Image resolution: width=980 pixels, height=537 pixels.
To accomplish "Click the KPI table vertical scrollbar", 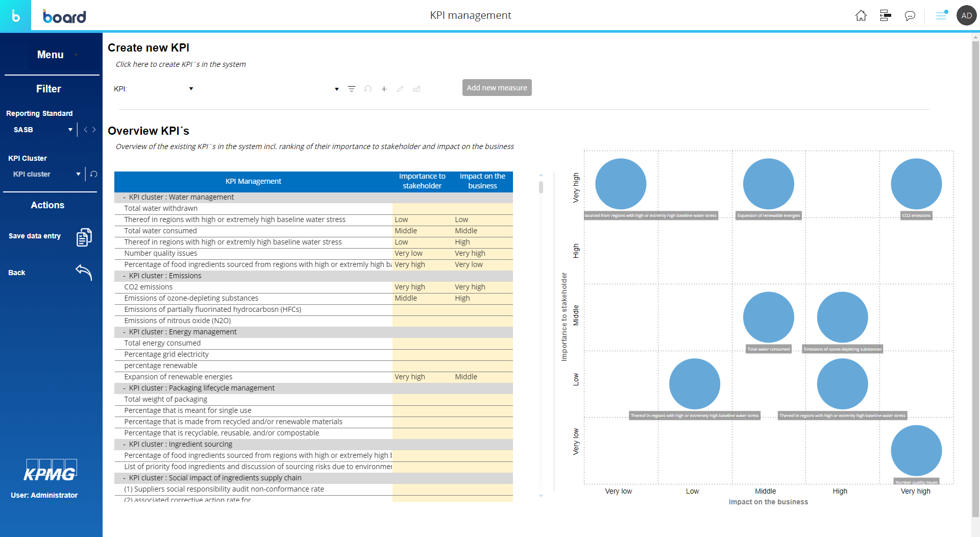I will coord(541,188).
